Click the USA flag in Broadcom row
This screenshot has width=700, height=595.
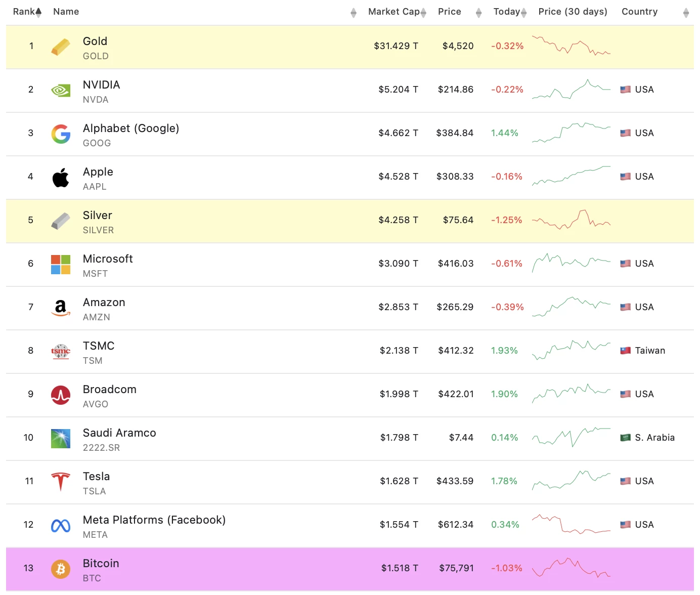(x=626, y=394)
